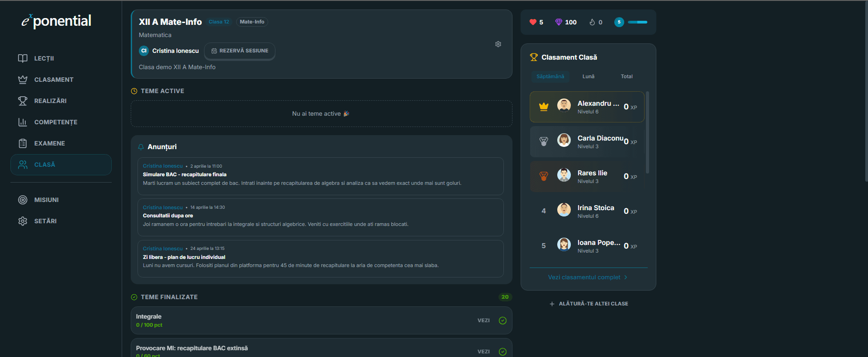
Task: Click Alătură-te altei clase button
Action: (588, 304)
